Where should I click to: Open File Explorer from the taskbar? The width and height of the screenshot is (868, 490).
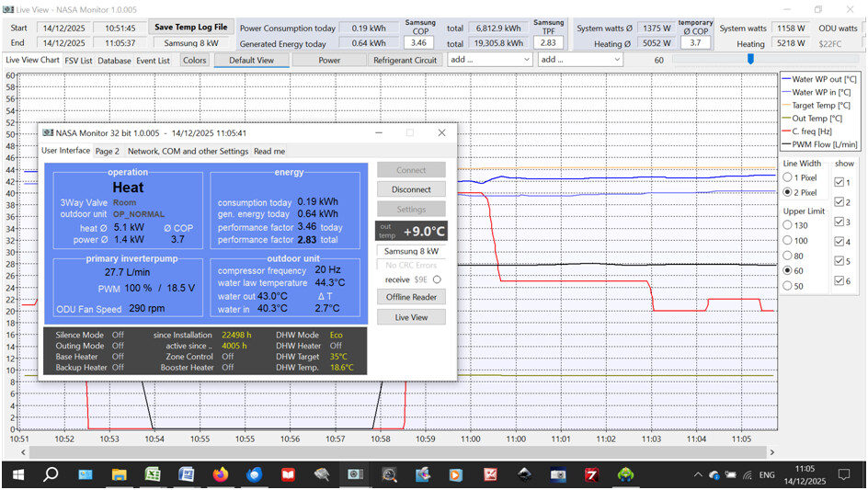click(119, 474)
